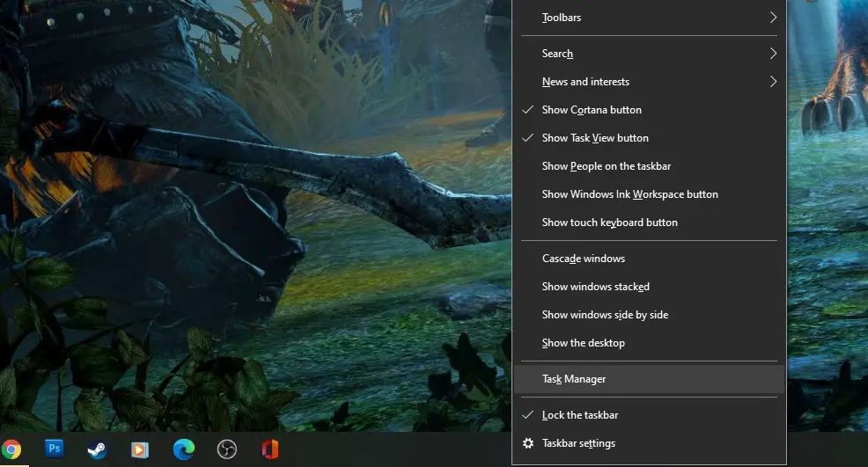This screenshot has width=868, height=467.
Task: Expand the News and interests submenu
Action: click(649, 82)
